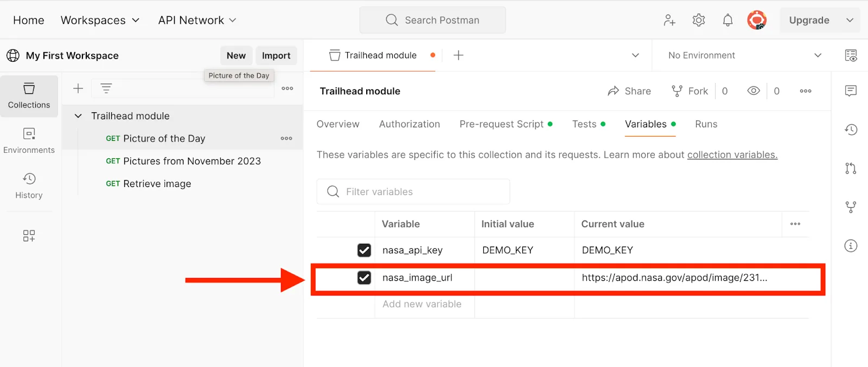Open the invite collaborators icon
The width and height of the screenshot is (868, 367).
669,20
